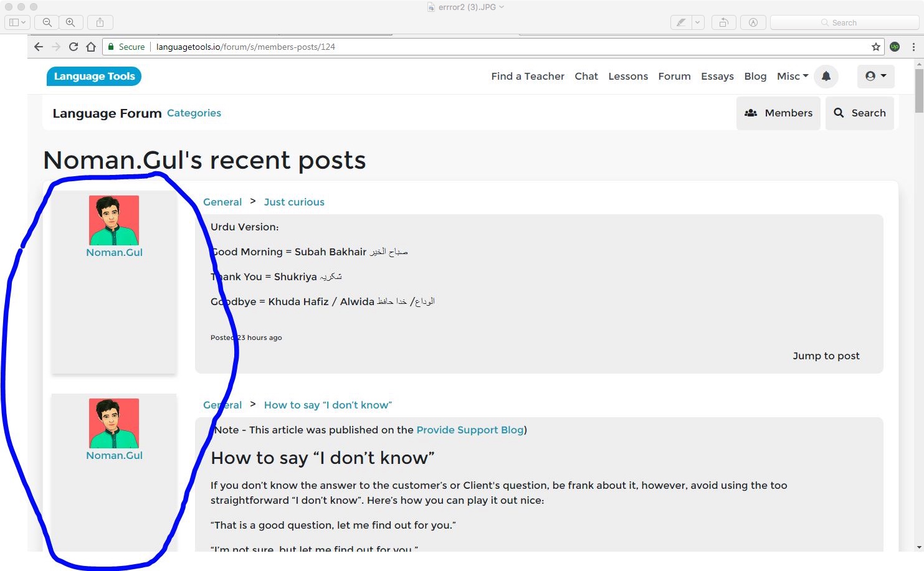This screenshot has height=571, width=924.
Task: Click the Members button
Action: (778, 113)
